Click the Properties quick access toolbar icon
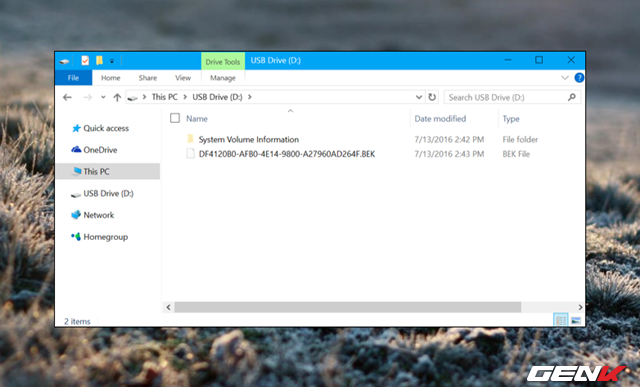The height and width of the screenshot is (387, 640). point(85,61)
